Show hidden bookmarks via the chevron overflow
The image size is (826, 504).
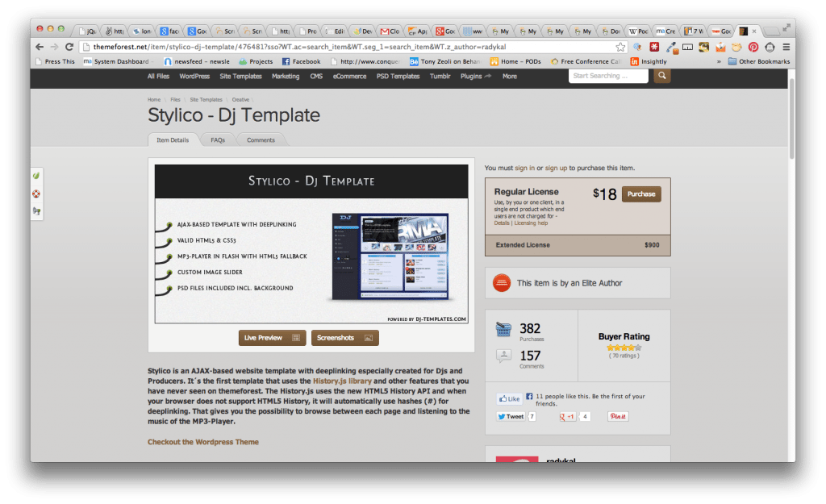click(719, 61)
